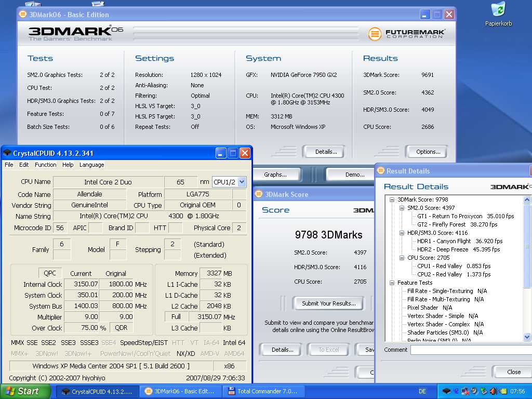Open the Function menu in CrystalCPUID
The image size is (532, 399).
(x=46, y=165)
